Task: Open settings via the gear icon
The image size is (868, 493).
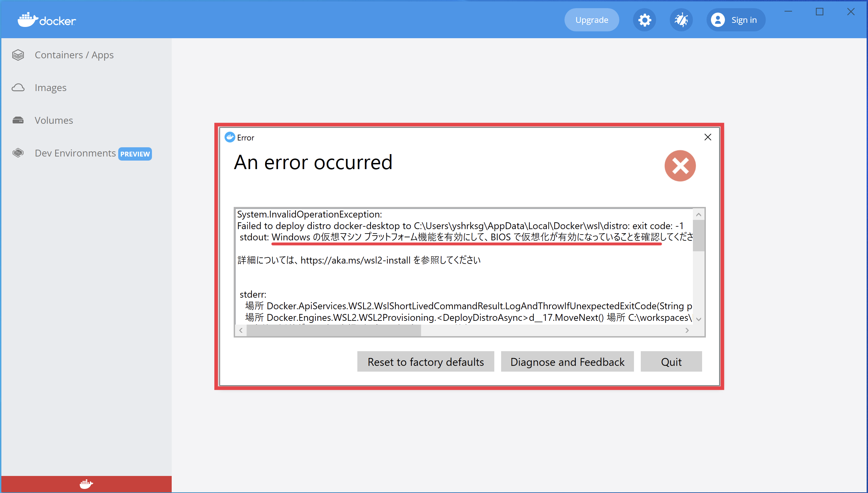Action: point(644,20)
